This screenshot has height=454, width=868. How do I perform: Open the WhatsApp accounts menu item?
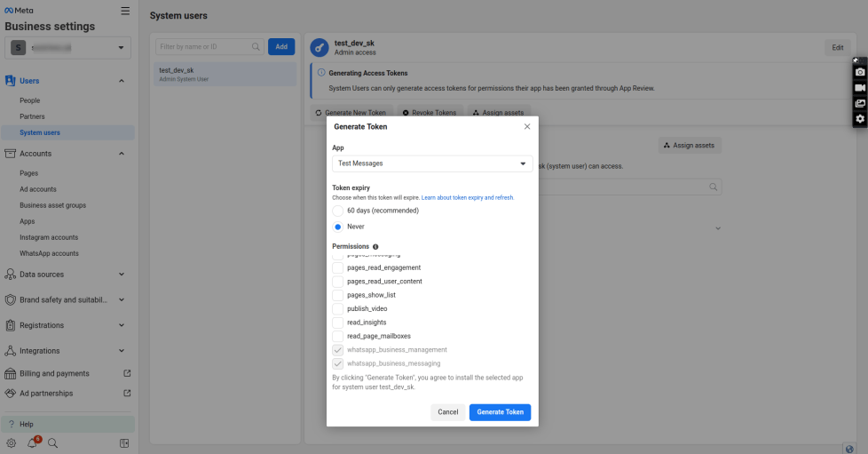[50, 254]
